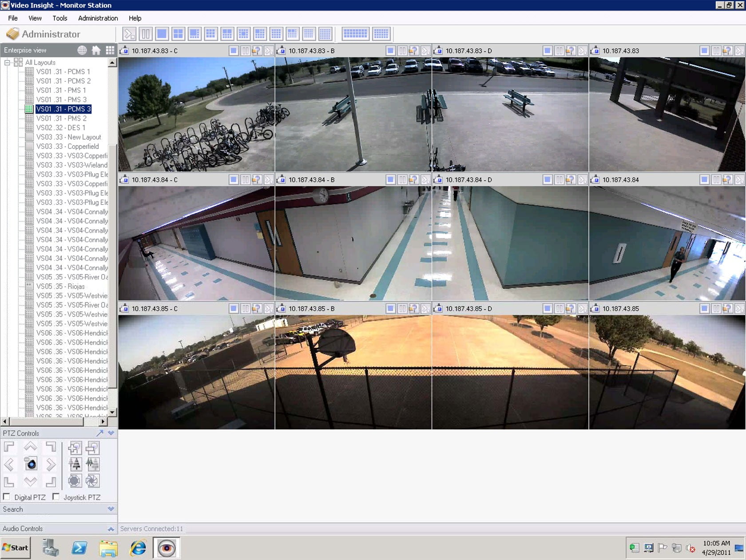This screenshot has width=746, height=560.
Task: Switch to the single-camera layout in toolbar
Action: [x=162, y=34]
